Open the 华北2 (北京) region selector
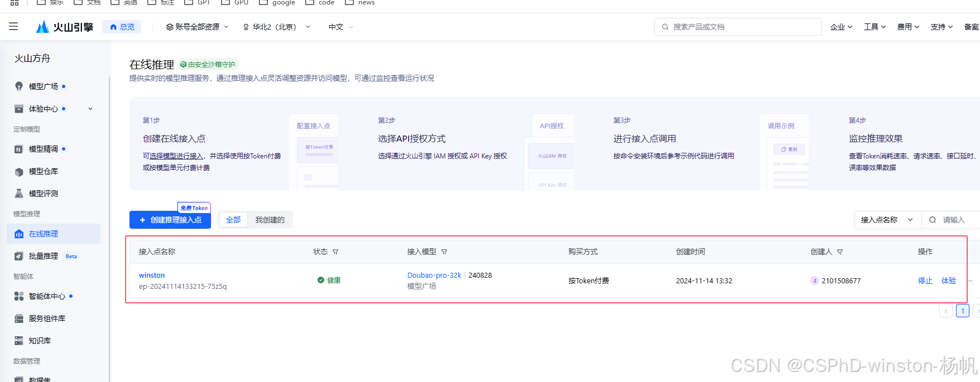Viewport: 980px width, 382px height. (276, 27)
